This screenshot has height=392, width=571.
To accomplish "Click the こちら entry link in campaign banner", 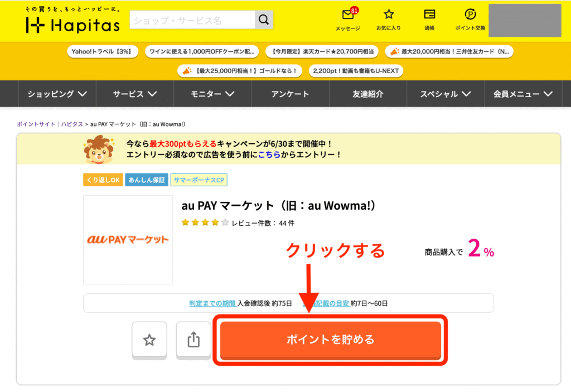I will (269, 154).
